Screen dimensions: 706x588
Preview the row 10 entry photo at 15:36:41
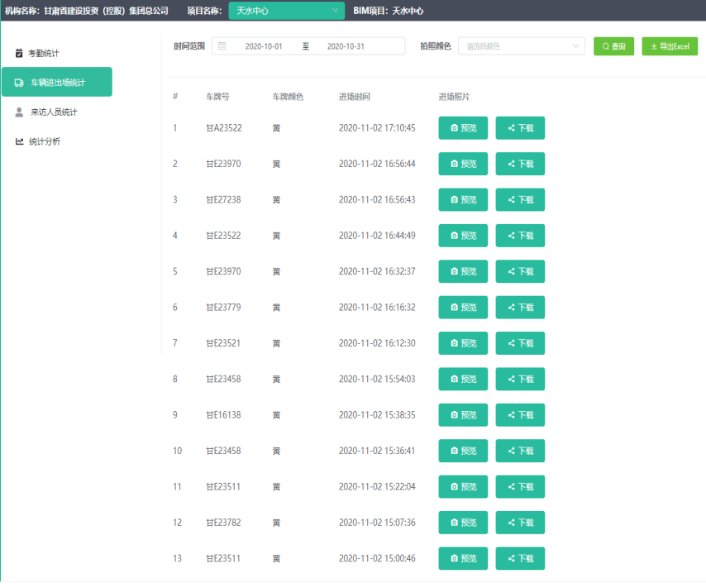point(463,451)
